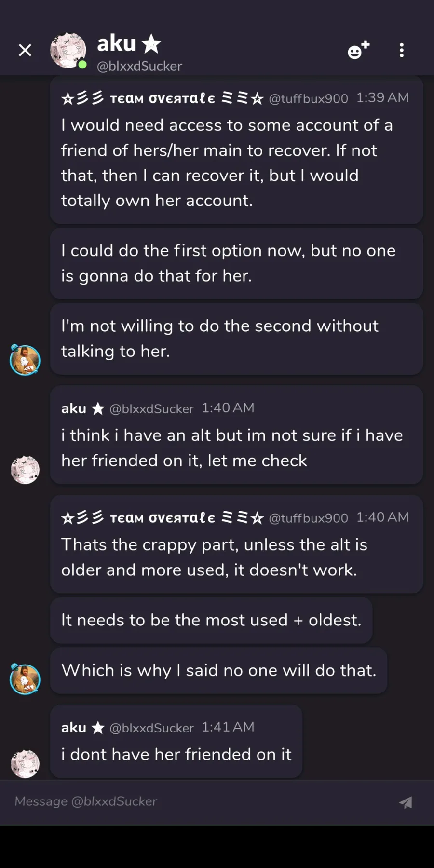This screenshot has width=434, height=868.
Task: Open Team Overtale avatar beside no one will do that
Action: (25, 679)
